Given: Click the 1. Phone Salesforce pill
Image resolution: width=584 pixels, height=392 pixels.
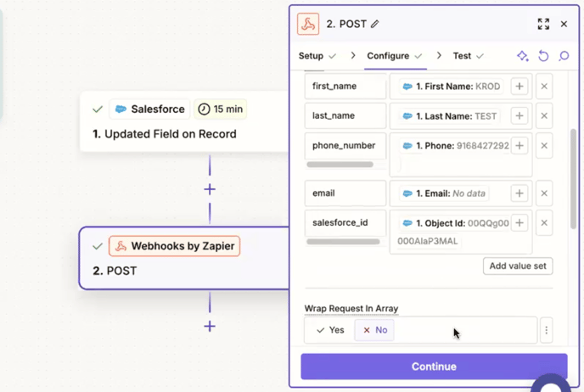Looking at the screenshot, I should coord(455,146).
